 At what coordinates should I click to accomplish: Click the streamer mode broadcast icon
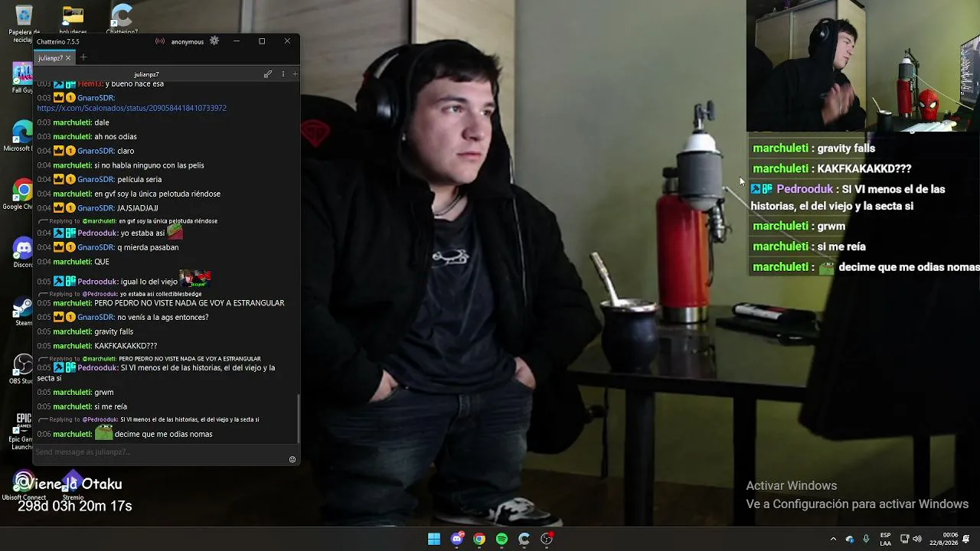coord(160,41)
